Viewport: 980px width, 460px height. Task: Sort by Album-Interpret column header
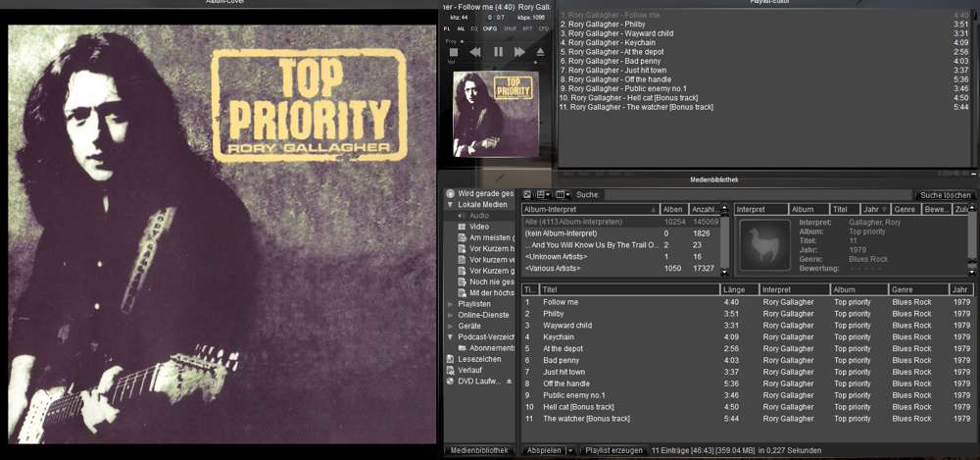tap(588, 210)
